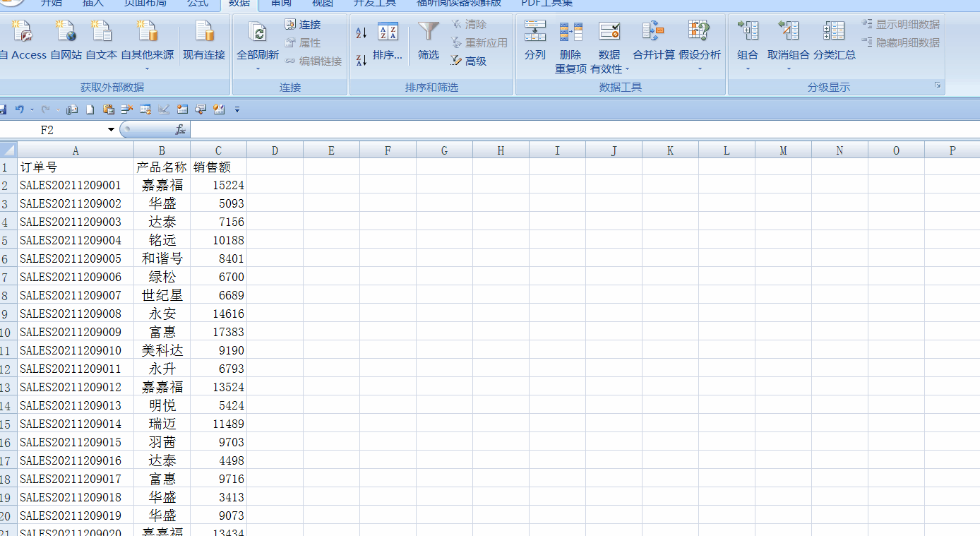Toggle the 筛选 (Filter) funnel button

tap(429, 32)
